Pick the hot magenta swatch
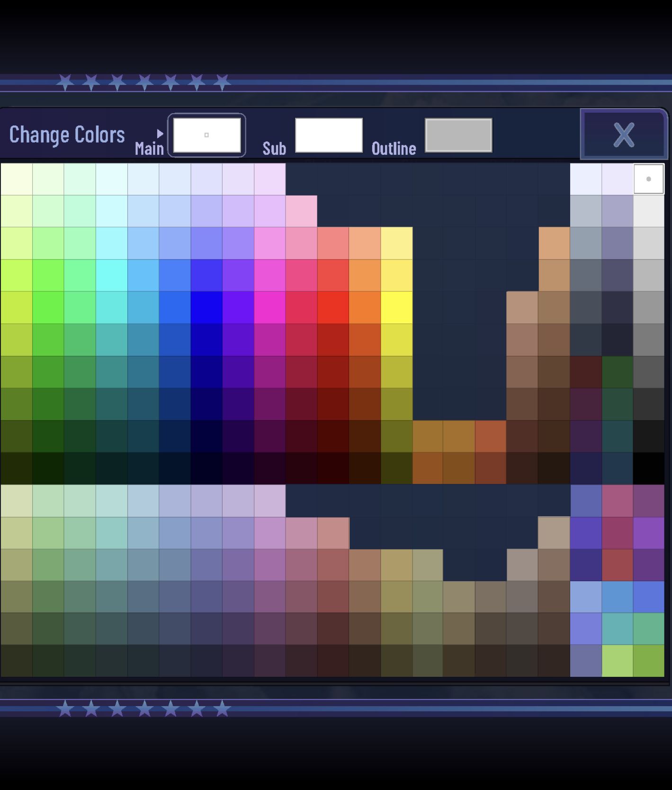Screen dimensions: 672x790 [270, 307]
